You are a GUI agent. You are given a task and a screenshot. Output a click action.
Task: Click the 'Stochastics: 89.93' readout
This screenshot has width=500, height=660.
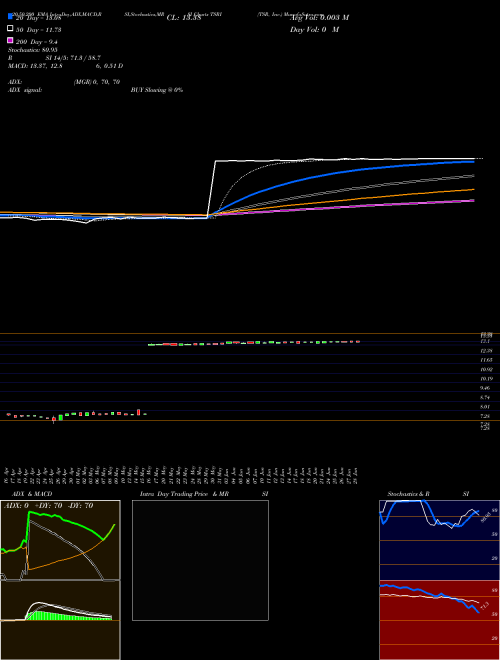point(33,50)
